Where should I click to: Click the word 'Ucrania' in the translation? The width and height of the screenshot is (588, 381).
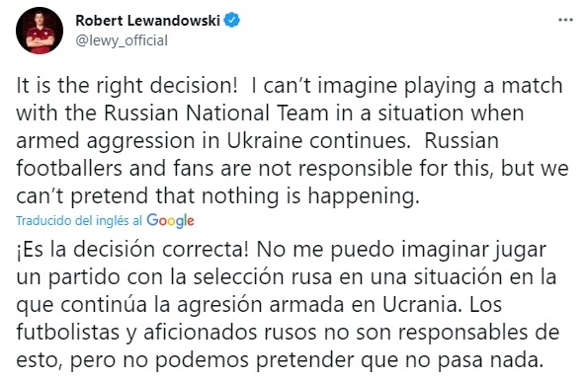tap(423, 305)
